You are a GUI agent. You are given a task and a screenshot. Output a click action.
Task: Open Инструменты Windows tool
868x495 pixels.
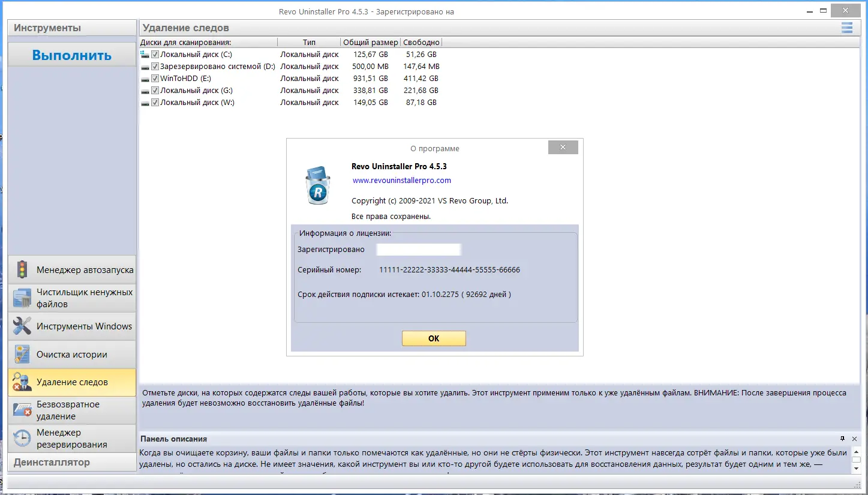72,326
